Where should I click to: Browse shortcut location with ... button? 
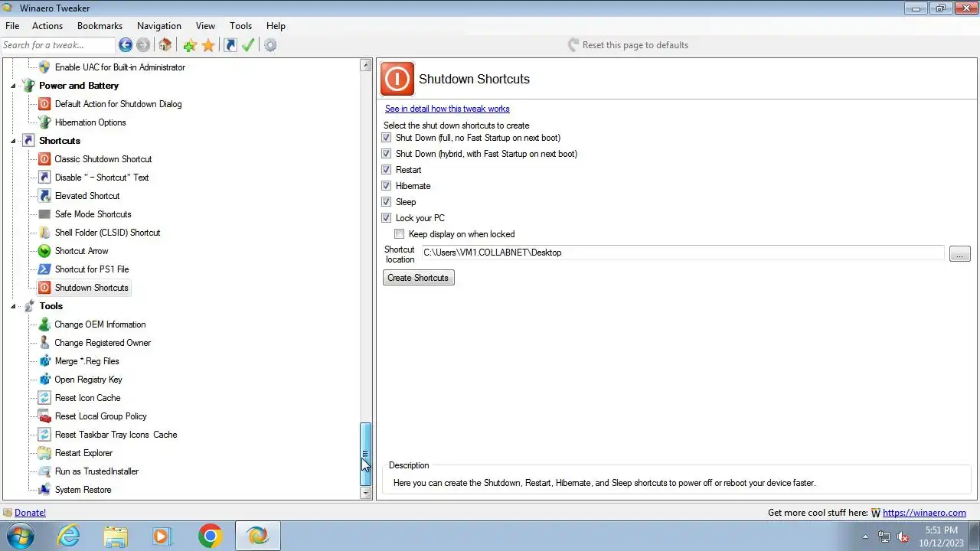point(959,253)
